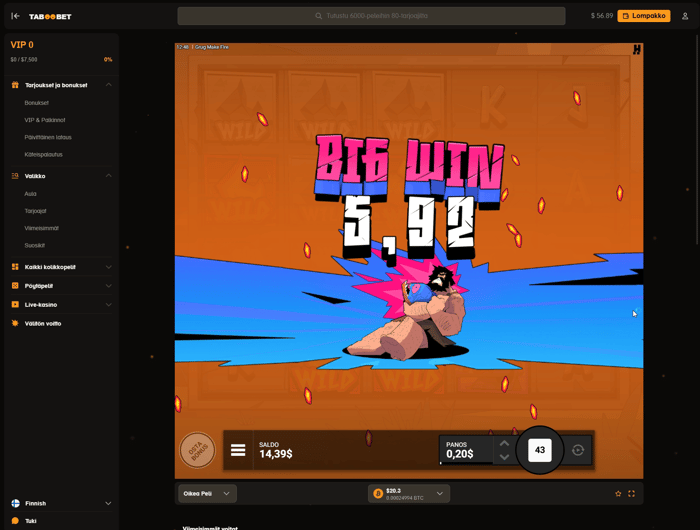
Task: Go to Aula lobby
Action: coord(30,194)
